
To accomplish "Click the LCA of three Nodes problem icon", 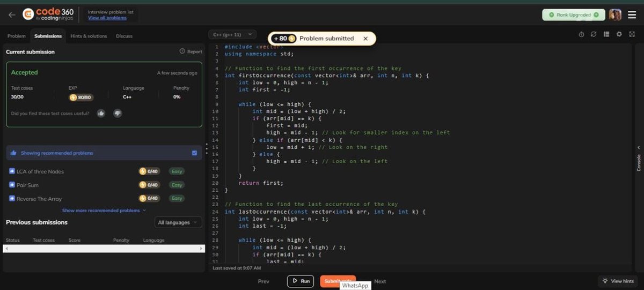I will 12,171.
